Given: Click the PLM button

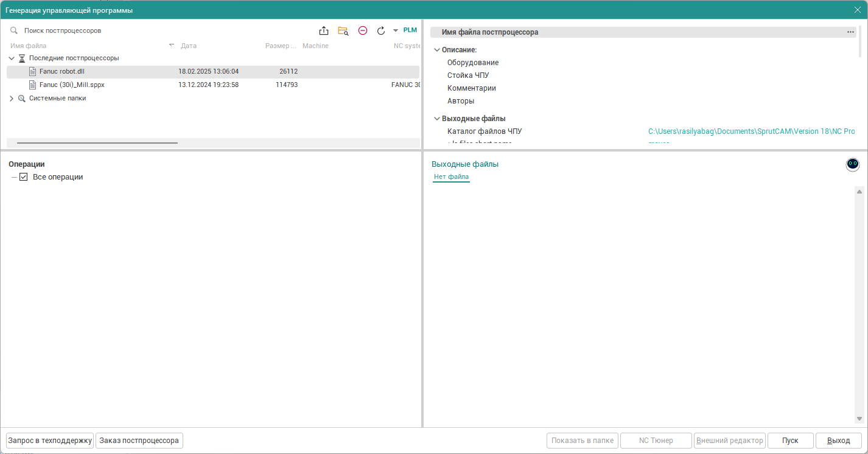Looking at the screenshot, I should pos(410,30).
